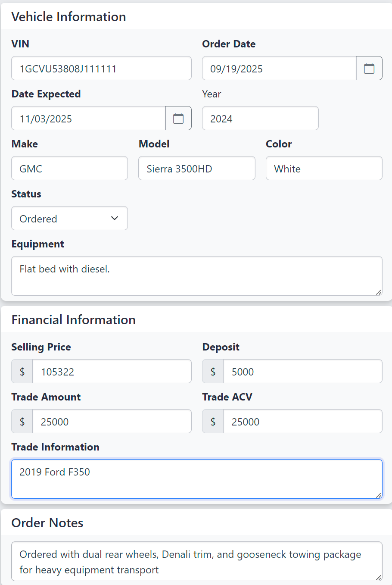The width and height of the screenshot is (392, 585).
Task: Click the Selling Price amount field
Action: (x=112, y=372)
